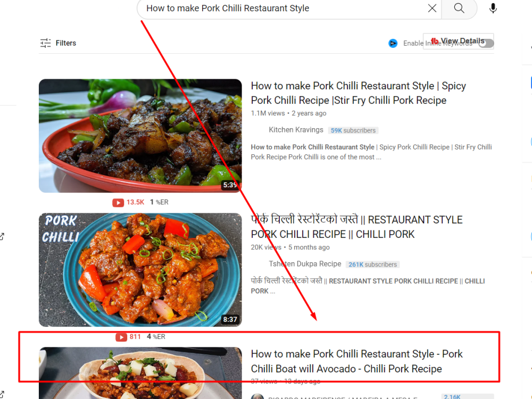Select the voice search microphone icon
This screenshot has width=532, height=399.
(x=493, y=8)
